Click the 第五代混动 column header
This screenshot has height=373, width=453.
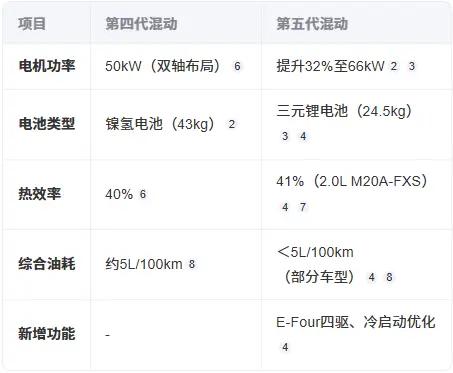[x=312, y=24]
